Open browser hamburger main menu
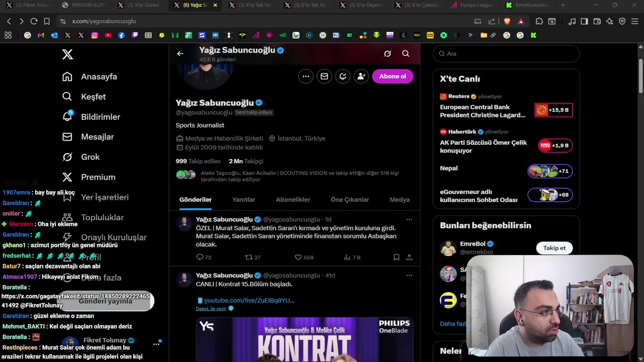The height and width of the screenshot is (362, 644). point(634,21)
